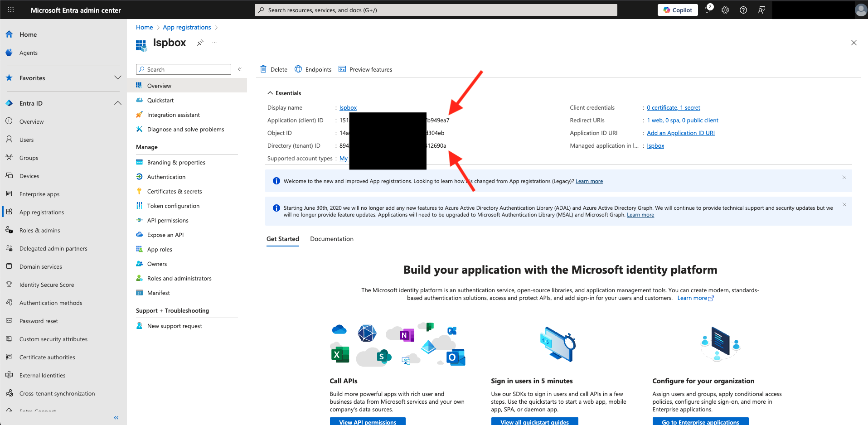
Task: Open the portal menu grid icon
Action: coord(11,10)
